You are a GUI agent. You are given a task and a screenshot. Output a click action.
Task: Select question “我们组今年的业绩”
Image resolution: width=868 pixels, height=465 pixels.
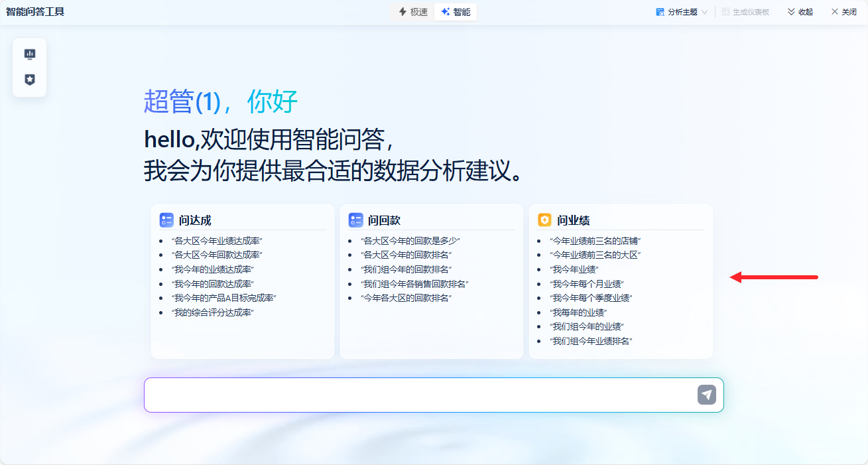pyautogui.click(x=586, y=327)
